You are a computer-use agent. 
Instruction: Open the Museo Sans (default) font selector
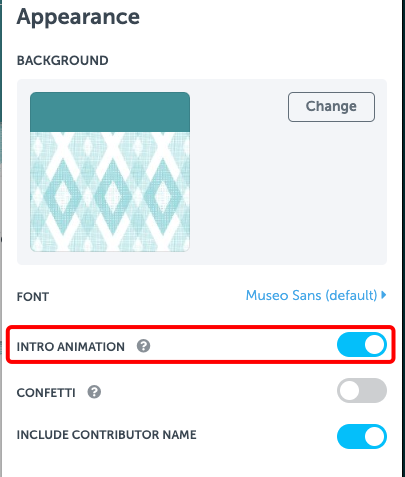coord(311,295)
